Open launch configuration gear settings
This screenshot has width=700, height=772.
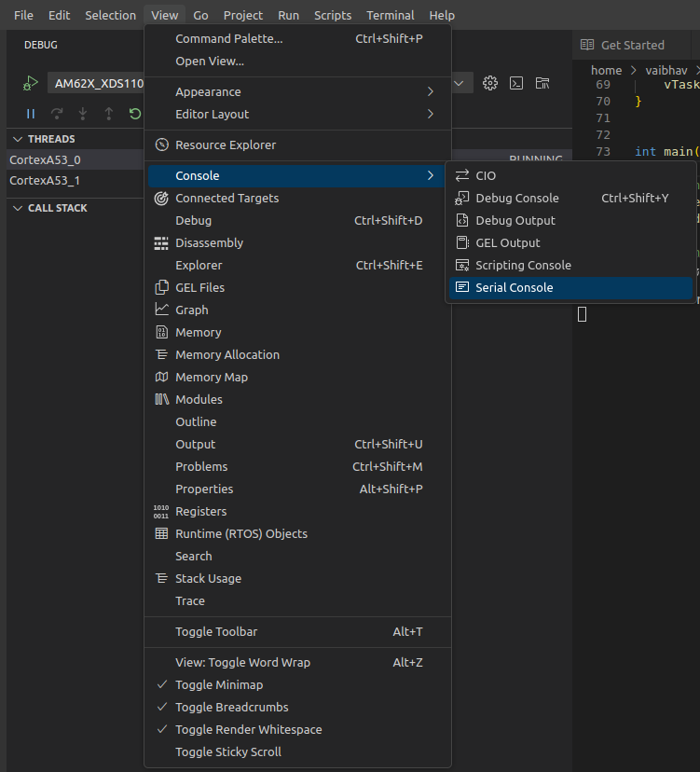[x=490, y=83]
